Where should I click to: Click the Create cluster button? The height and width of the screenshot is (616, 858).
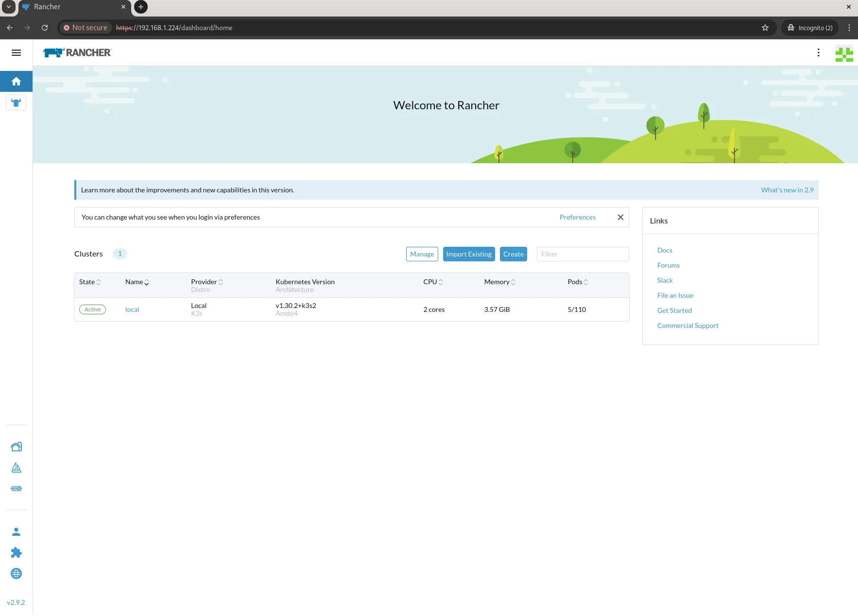pyautogui.click(x=513, y=254)
